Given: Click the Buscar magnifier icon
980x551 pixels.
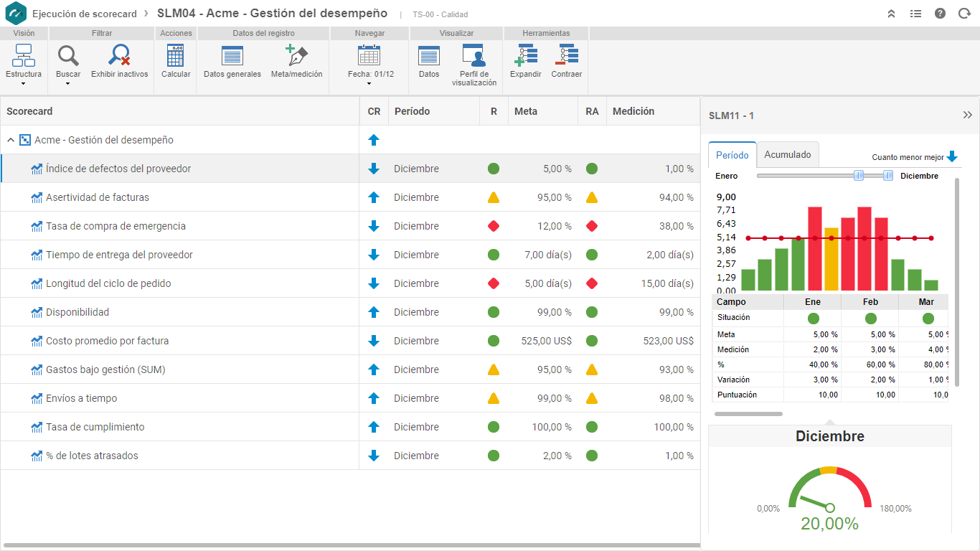Looking at the screenshot, I should [x=68, y=56].
